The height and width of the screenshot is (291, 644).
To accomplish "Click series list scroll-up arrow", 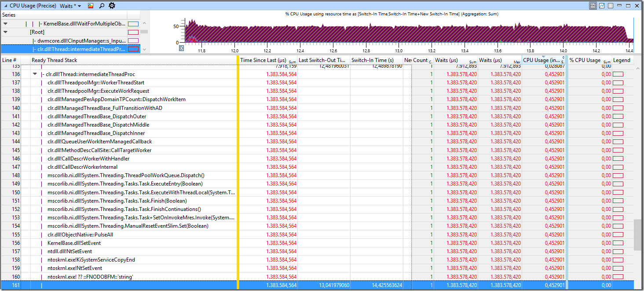I will coord(144,23).
